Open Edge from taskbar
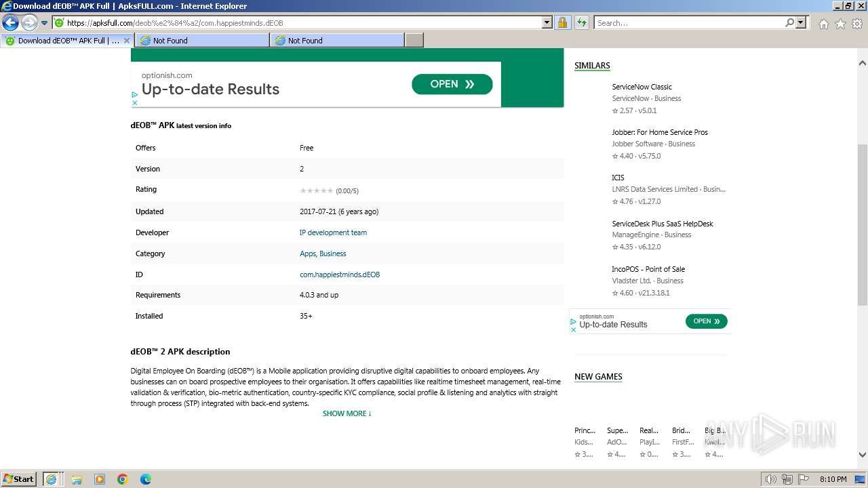The image size is (868, 488). point(146,479)
